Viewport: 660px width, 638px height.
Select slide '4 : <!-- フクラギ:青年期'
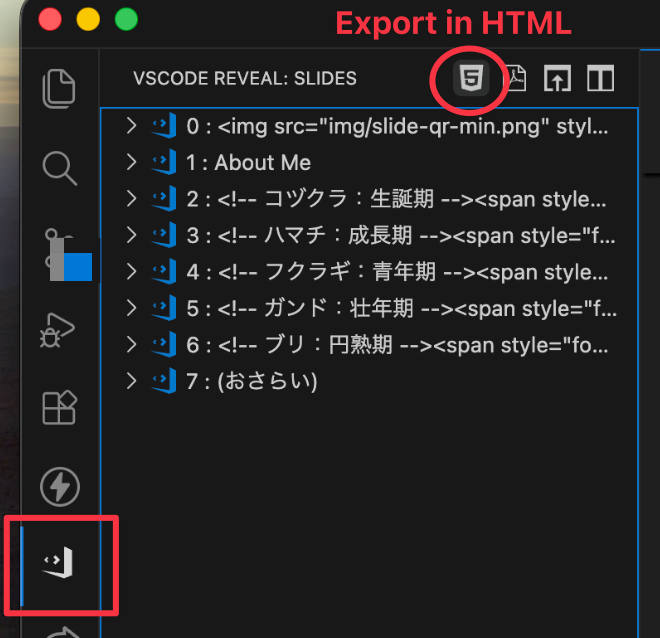coord(370,272)
